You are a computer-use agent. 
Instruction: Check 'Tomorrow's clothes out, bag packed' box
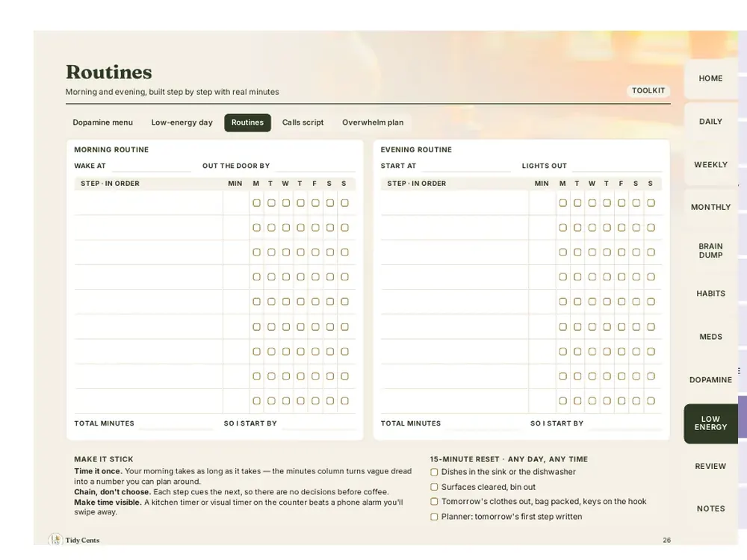click(x=434, y=502)
